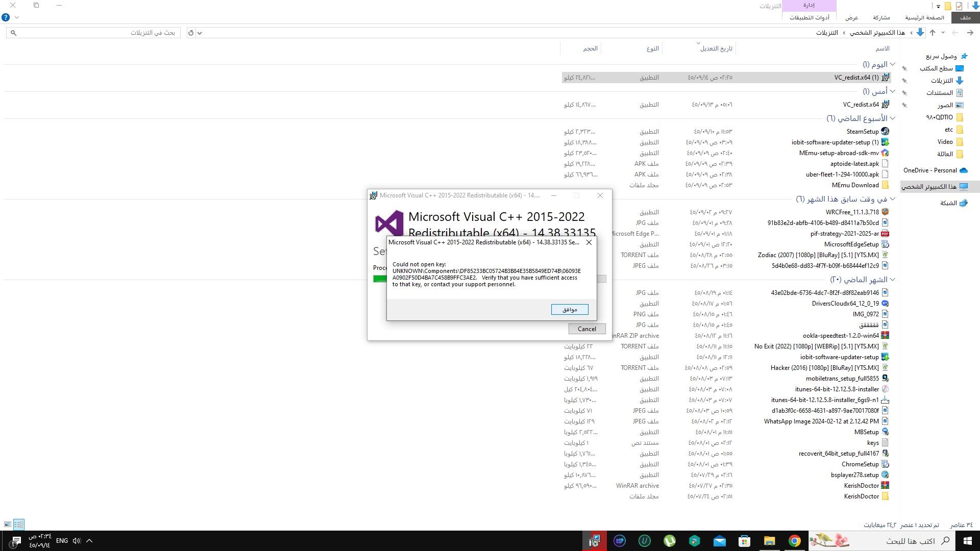The height and width of the screenshot is (551, 980).
Task: Collapse the اليوم group
Action: click(892, 64)
